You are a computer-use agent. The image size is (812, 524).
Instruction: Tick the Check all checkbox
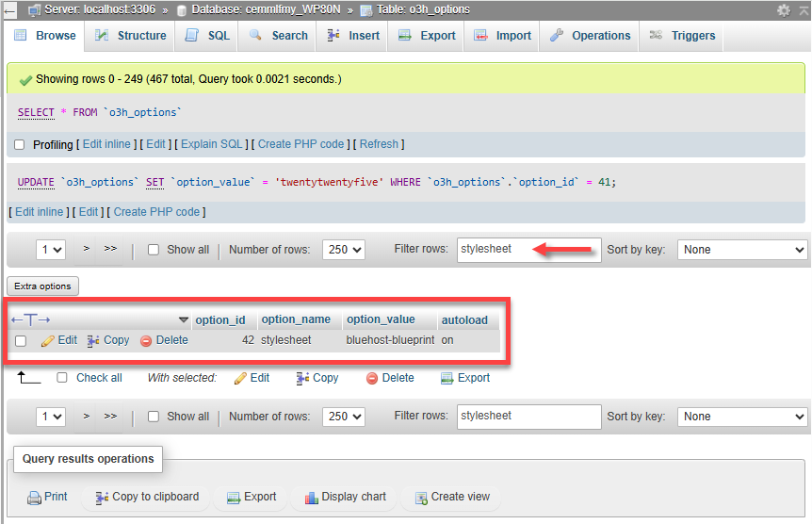(62, 377)
